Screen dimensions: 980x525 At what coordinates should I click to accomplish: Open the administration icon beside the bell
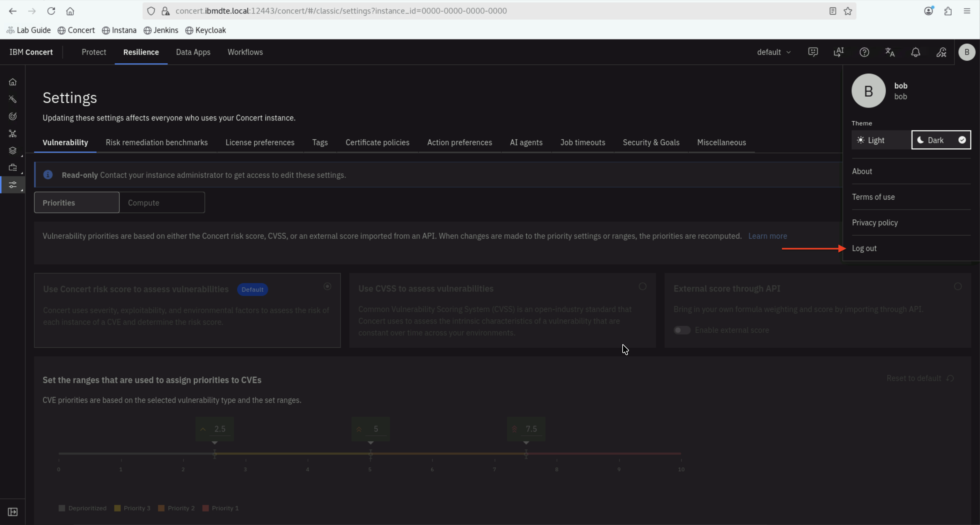pyautogui.click(x=941, y=52)
